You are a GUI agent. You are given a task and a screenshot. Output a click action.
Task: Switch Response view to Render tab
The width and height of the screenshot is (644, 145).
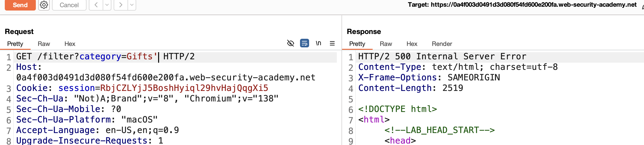click(x=442, y=44)
